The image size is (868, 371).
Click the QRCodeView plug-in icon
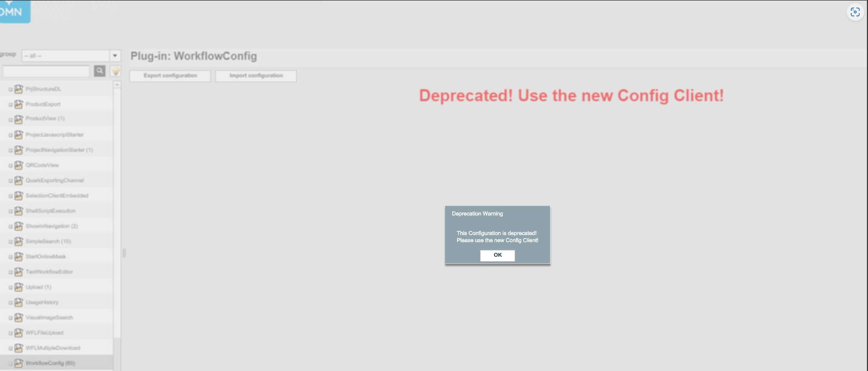coord(19,165)
